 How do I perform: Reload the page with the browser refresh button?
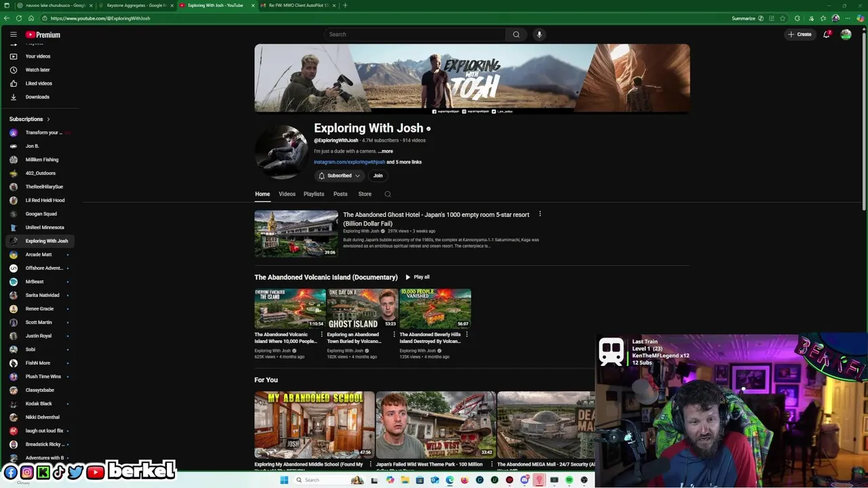18,18
